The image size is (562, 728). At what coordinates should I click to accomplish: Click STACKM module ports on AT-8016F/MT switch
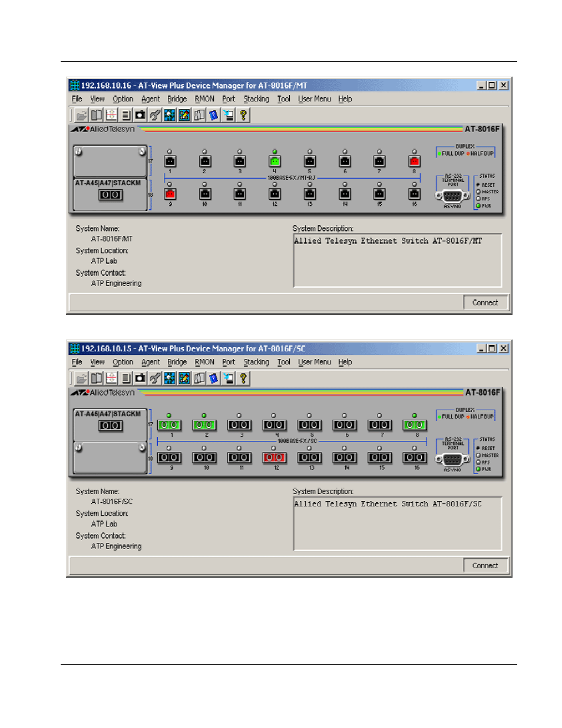coord(111,195)
